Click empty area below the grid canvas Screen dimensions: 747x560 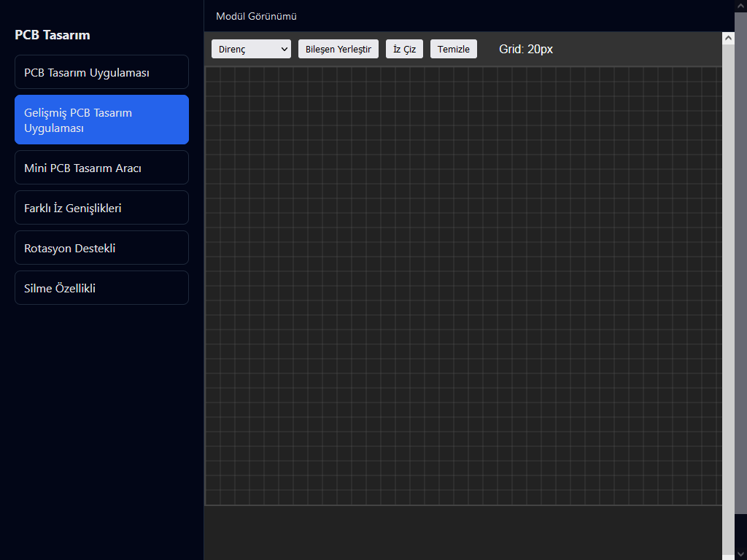[463, 532]
